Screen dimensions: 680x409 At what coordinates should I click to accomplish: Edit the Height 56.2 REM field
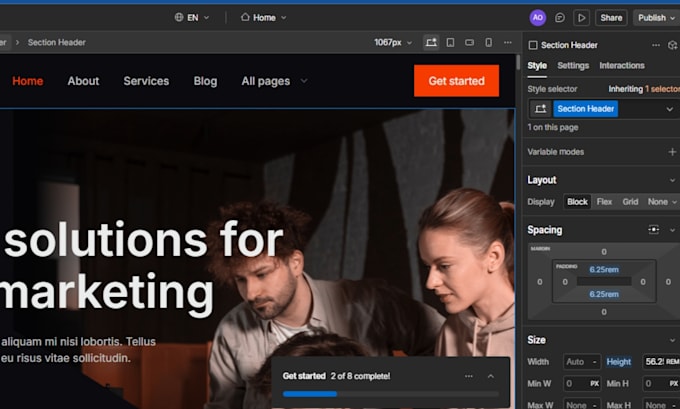pyautogui.click(x=660, y=362)
